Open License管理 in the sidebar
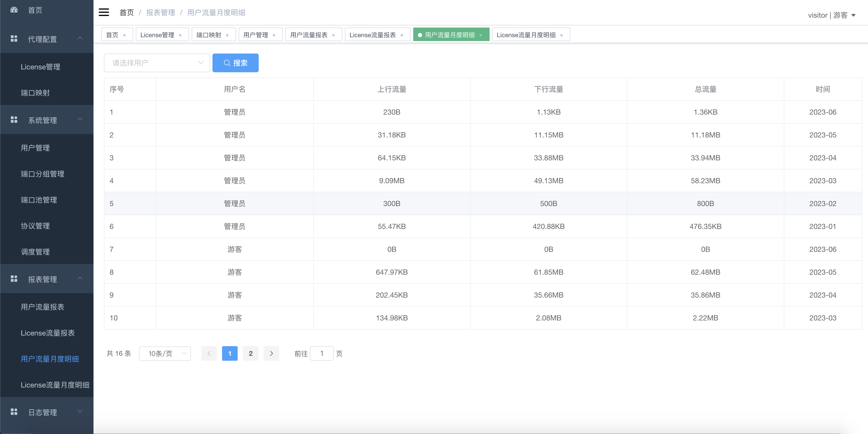868x434 pixels. (x=47, y=67)
